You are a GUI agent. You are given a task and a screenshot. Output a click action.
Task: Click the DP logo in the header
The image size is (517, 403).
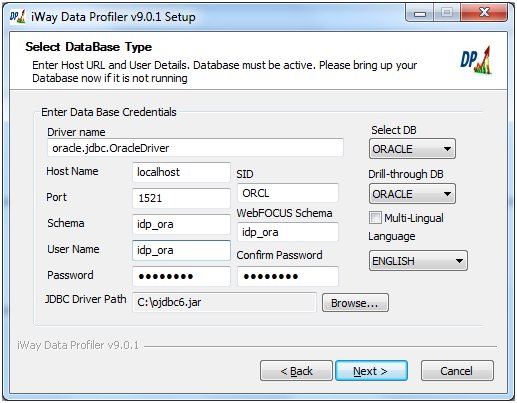[x=476, y=60]
